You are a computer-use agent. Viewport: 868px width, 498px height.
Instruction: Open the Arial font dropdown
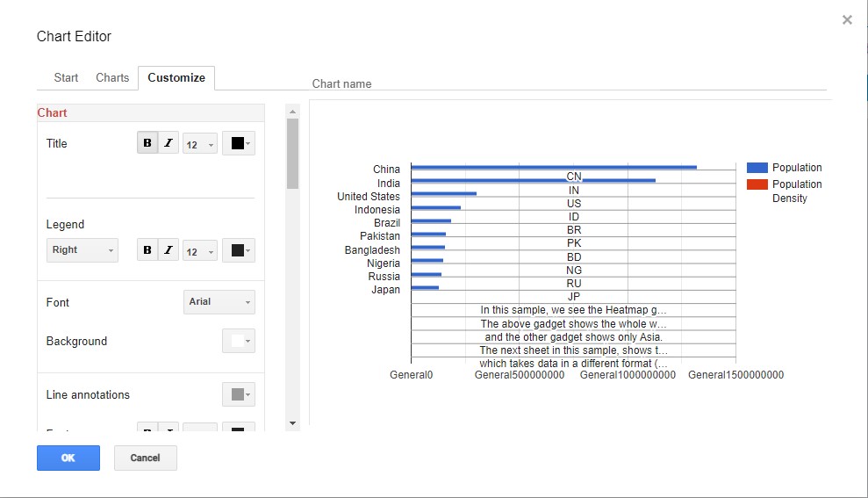(x=219, y=302)
